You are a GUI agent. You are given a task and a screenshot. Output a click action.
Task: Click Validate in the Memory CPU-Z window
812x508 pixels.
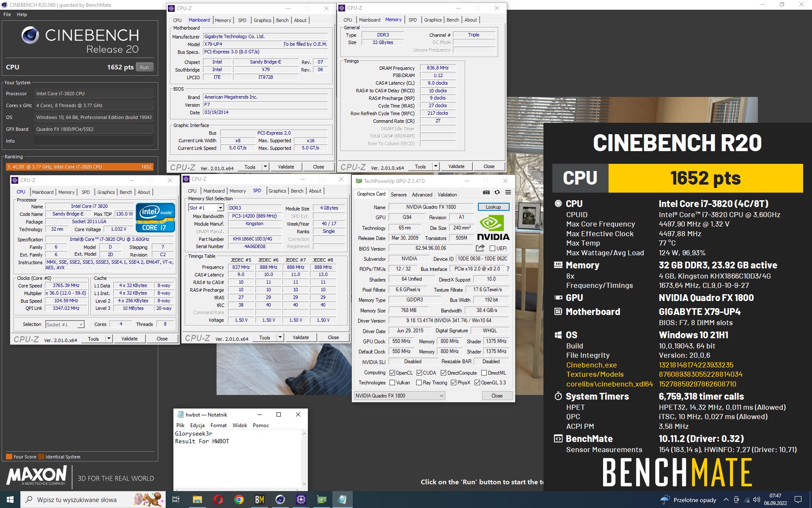pos(456,166)
